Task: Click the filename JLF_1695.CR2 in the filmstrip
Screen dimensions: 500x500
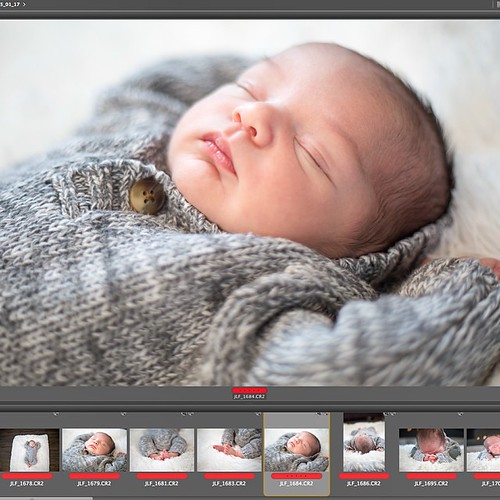Action: coord(431,483)
